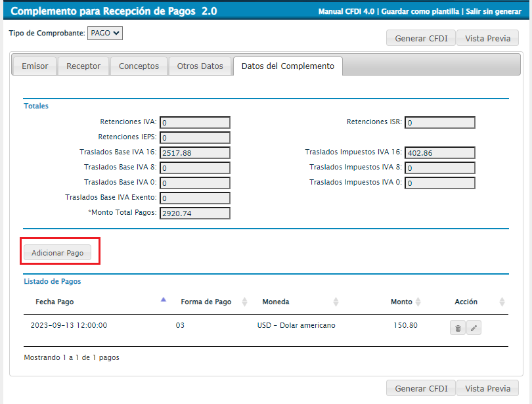The width and height of the screenshot is (532, 404).
Task: Click the Adicionar Pago button
Action: [x=58, y=252]
